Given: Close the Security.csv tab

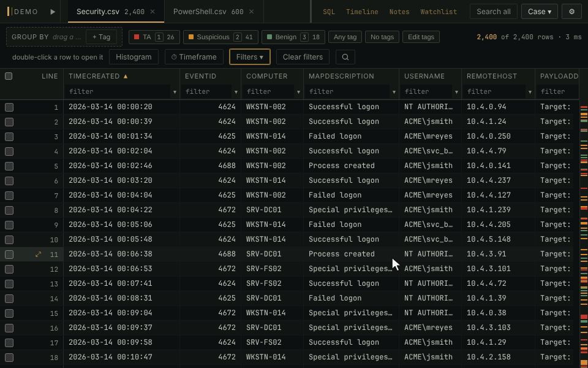Looking at the screenshot, I should (x=153, y=12).
